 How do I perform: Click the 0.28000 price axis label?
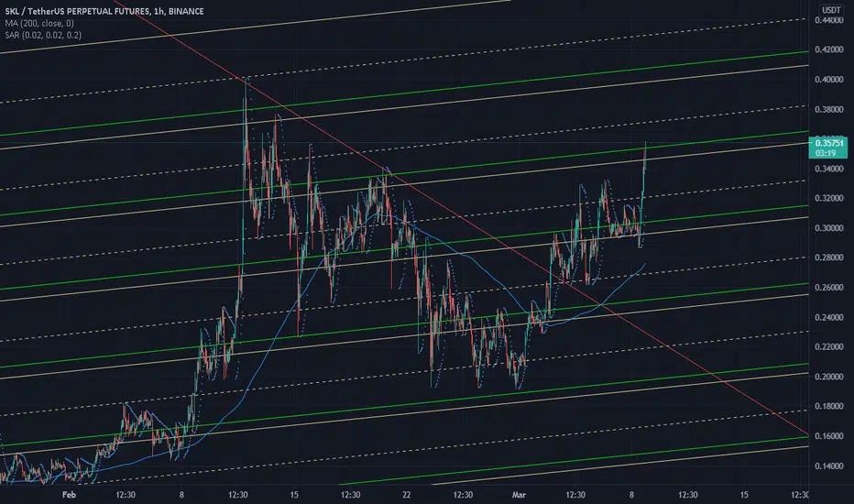(829, 257)
